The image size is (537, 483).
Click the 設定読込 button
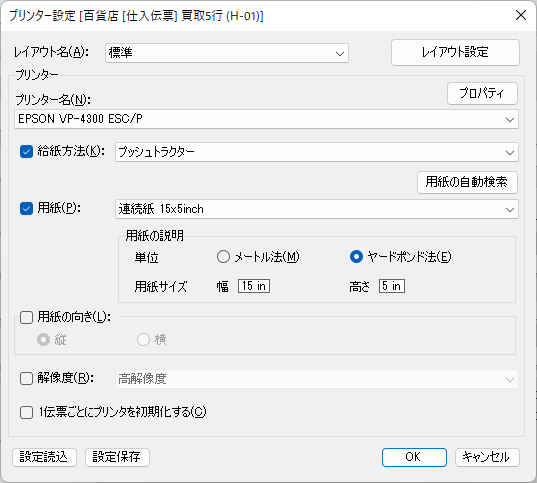[x=44, y=457]
